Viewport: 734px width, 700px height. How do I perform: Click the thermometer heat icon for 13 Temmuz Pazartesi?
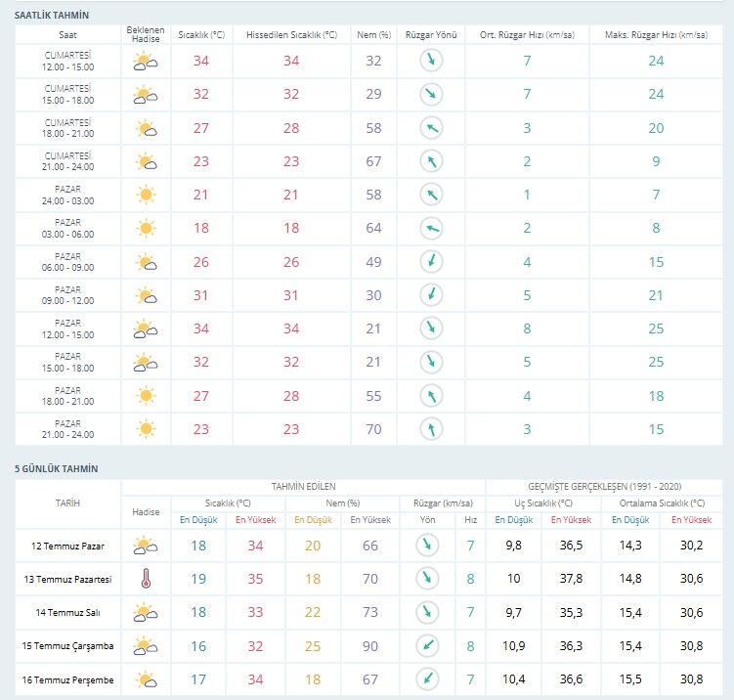pos(146,579)
